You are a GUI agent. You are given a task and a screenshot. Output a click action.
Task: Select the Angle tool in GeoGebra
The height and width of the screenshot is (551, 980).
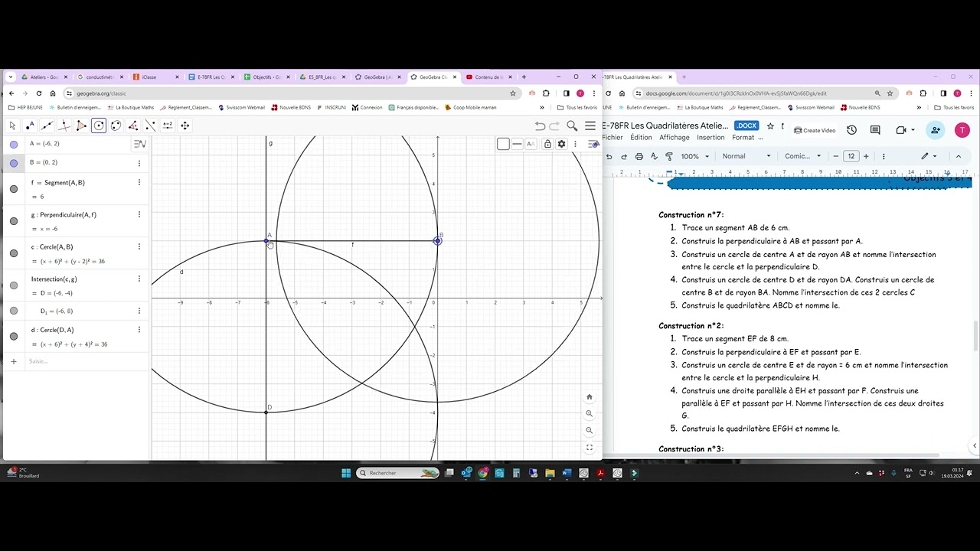click(133, 126)
